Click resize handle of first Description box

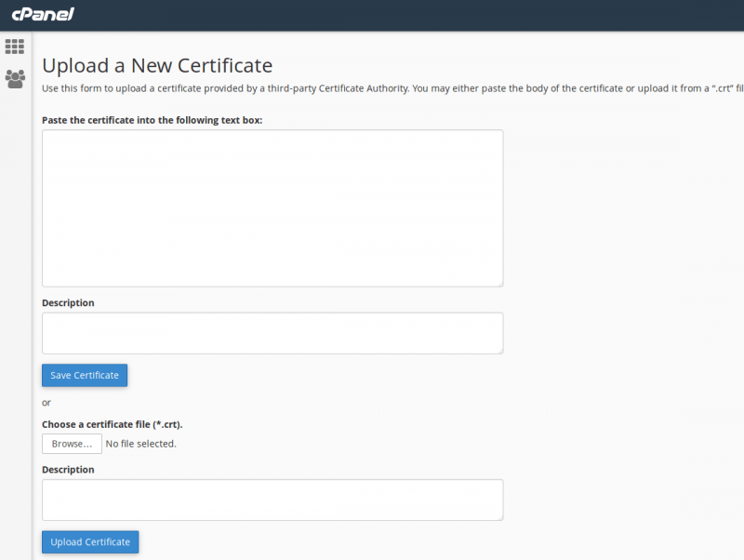[x=499, y=350]
